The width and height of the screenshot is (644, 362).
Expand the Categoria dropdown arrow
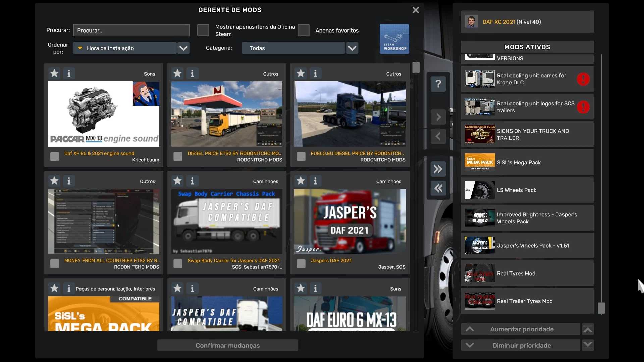352,48
